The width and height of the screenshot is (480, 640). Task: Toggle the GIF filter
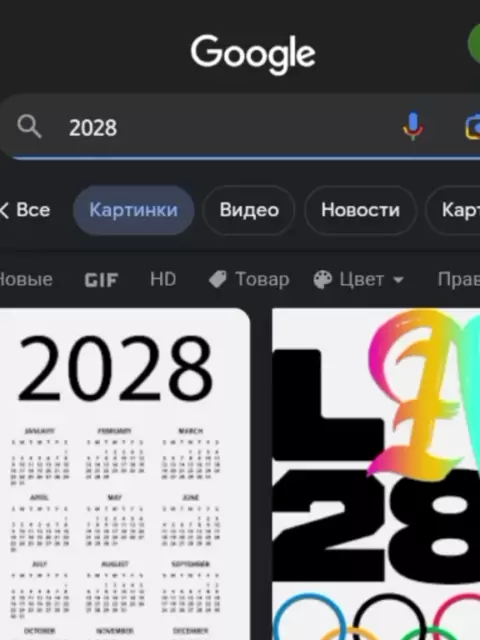[101, 280]
